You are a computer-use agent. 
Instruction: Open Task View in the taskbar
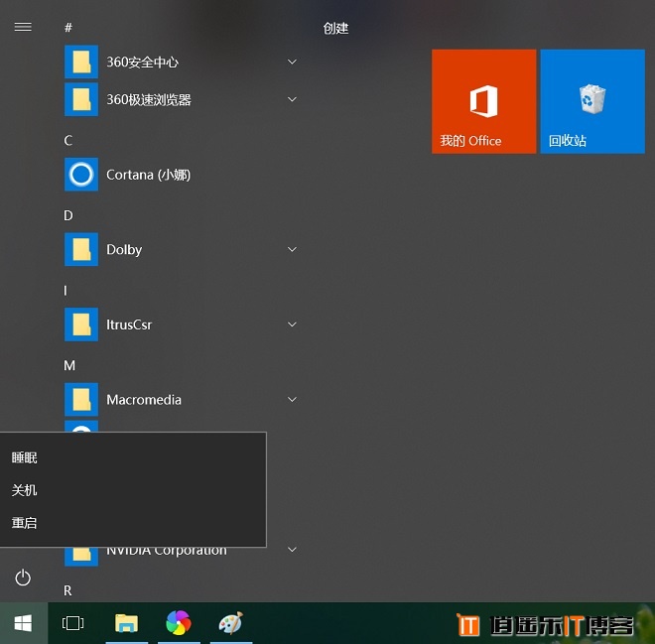pyautogui.click(x=72, y=623)
